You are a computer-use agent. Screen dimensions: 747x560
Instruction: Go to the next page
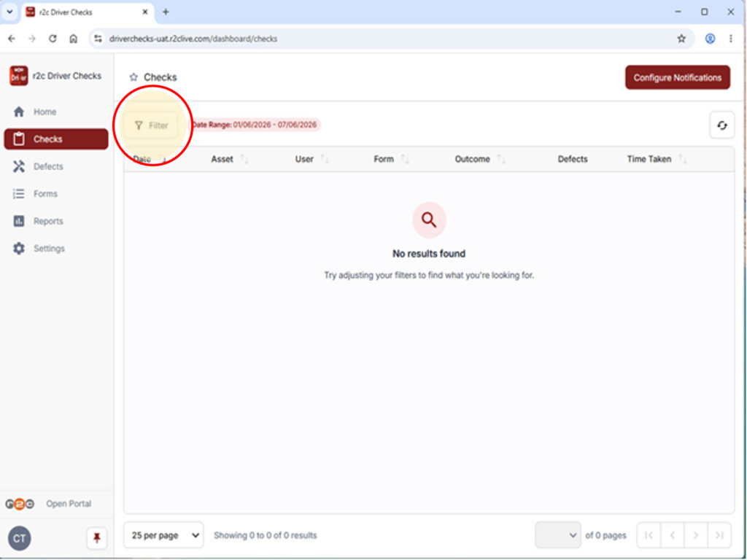tap(695, 535)
